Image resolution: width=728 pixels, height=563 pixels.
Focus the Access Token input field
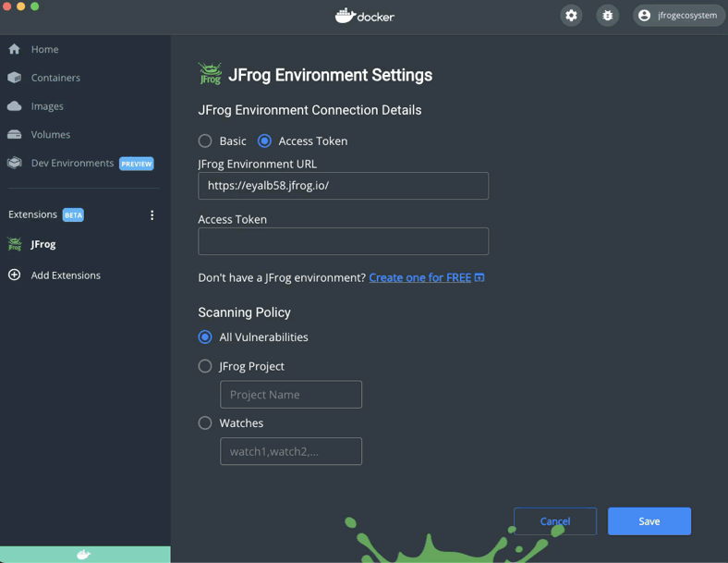click(x=343, y=241)
